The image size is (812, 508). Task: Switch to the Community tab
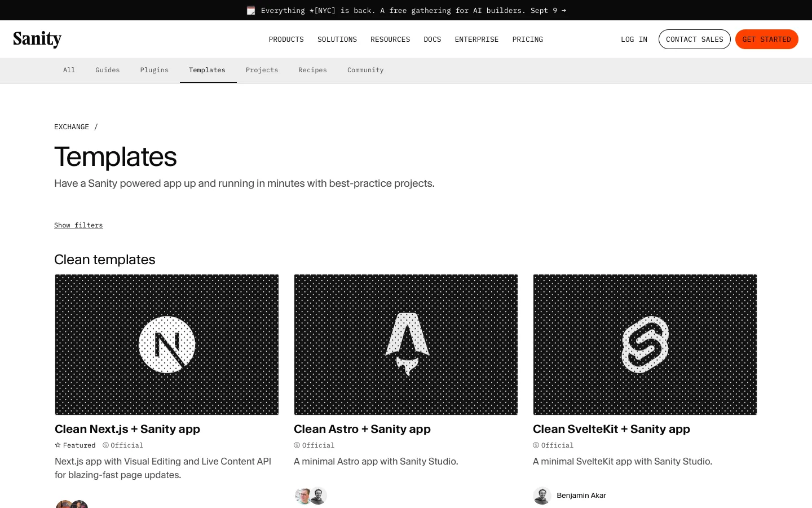click(365, 70)
